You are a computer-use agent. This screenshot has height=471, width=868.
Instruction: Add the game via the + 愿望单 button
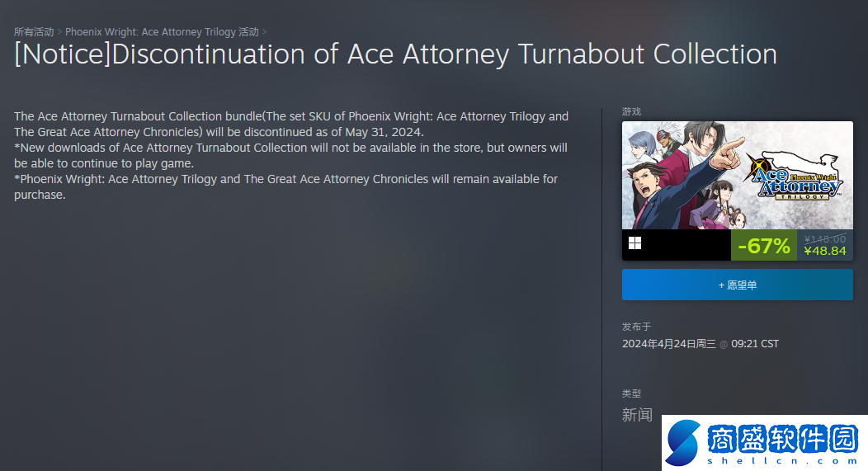pyautogui.click(x=737, y=285)
